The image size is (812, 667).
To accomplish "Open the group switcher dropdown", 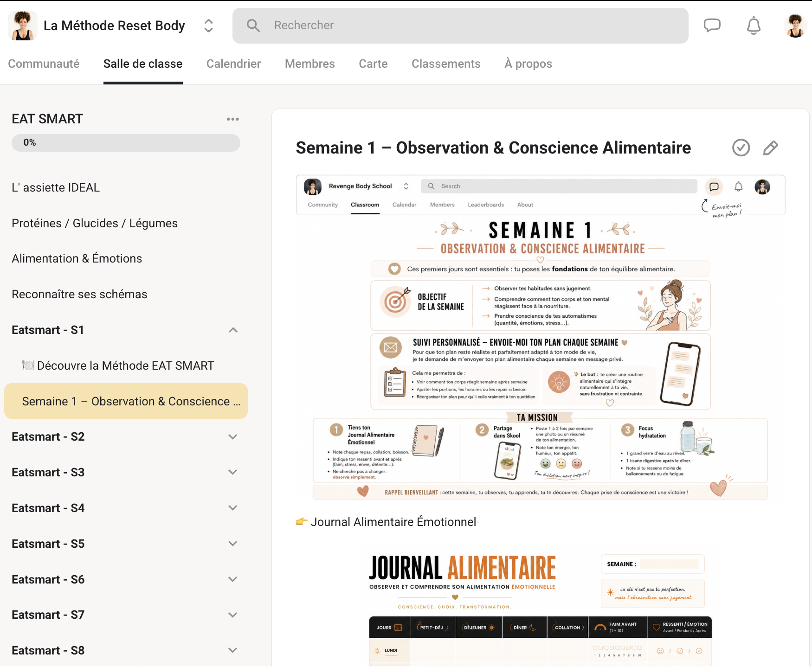I will 209,26.
